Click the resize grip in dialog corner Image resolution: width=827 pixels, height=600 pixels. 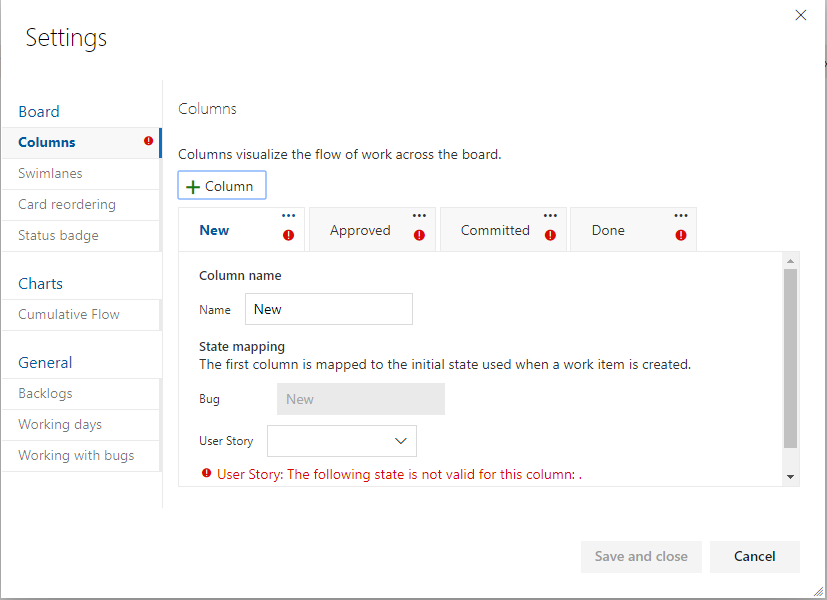819,592
